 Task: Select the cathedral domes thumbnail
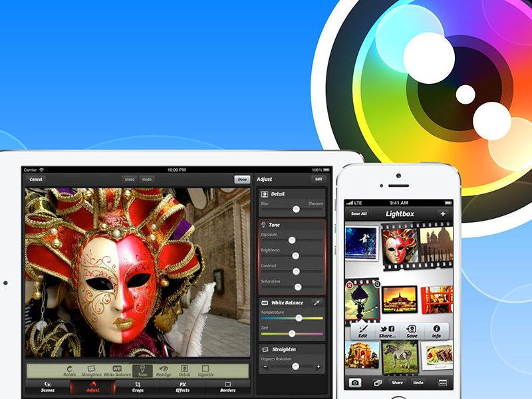(x=436, y=244)
